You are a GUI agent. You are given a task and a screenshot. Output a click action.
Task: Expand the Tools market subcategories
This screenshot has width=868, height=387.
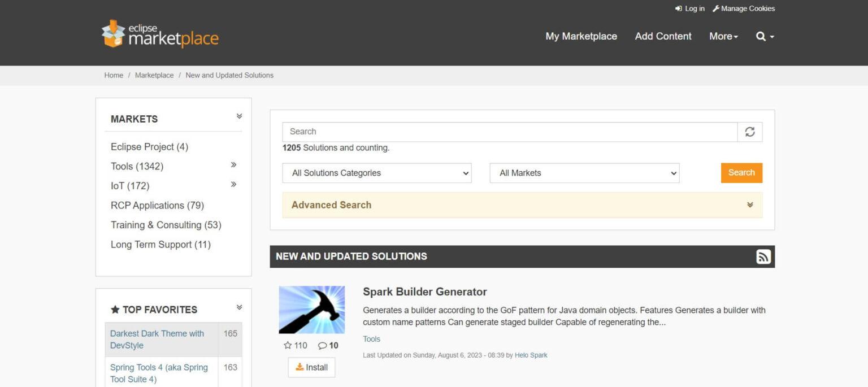tap(233, 165)
